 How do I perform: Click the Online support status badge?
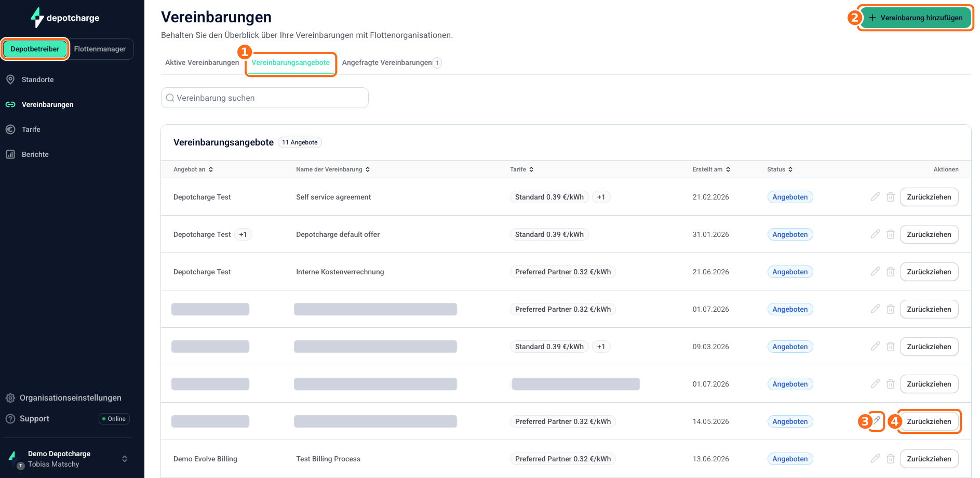[x=114, y=419]
